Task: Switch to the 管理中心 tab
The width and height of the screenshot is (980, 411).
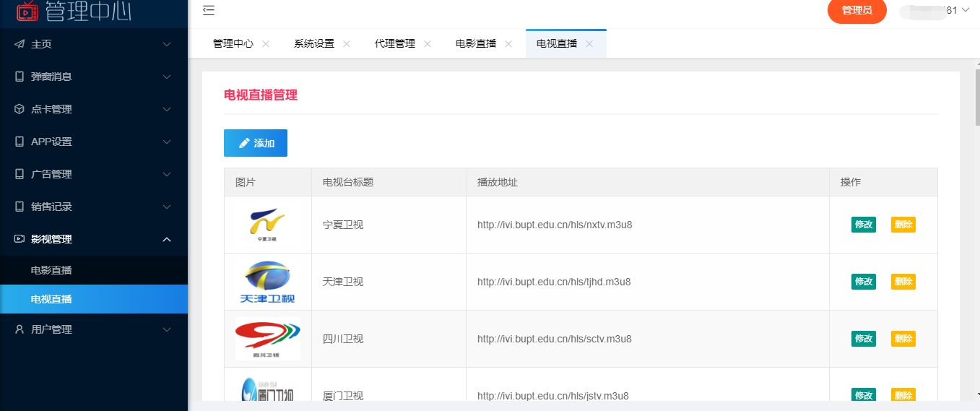Action: [x=233, y=44]
